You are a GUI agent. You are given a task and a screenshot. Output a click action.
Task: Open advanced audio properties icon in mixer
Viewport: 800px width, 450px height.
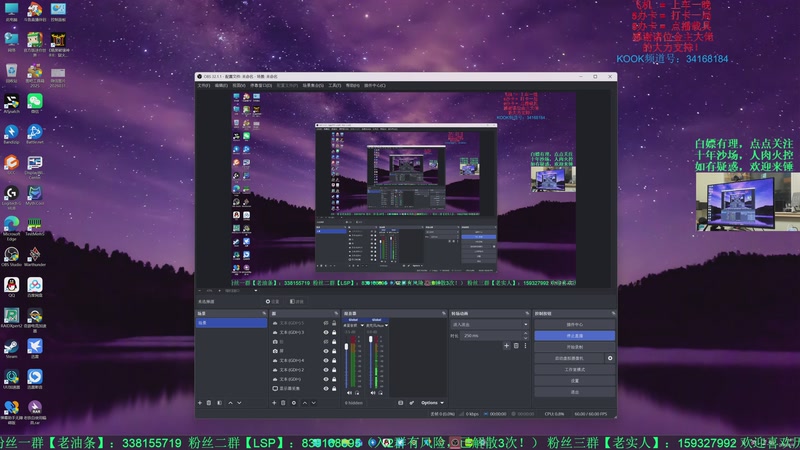pos(412,403)
